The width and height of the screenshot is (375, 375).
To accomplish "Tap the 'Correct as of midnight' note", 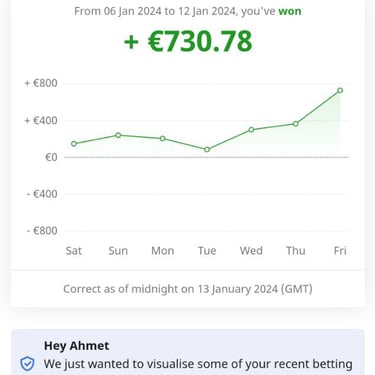I will [x=188, y=289].
